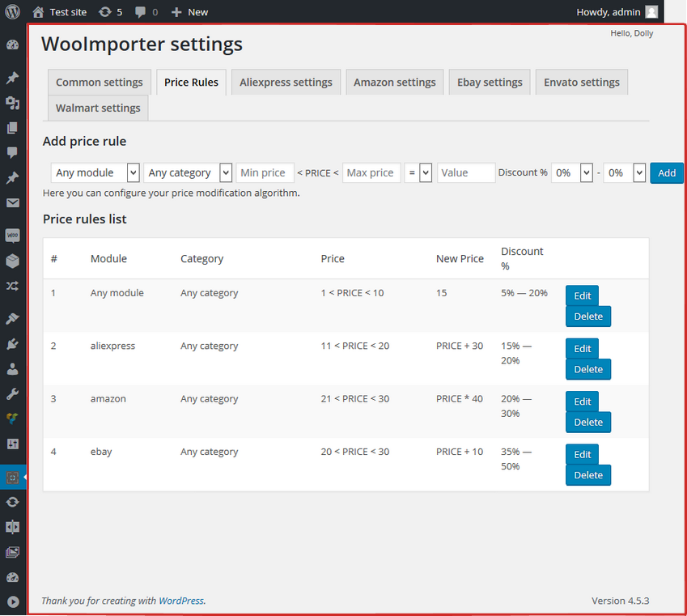Open the first Discount % dropdown
The image size is (687, 616).
[x=572, y=172]
